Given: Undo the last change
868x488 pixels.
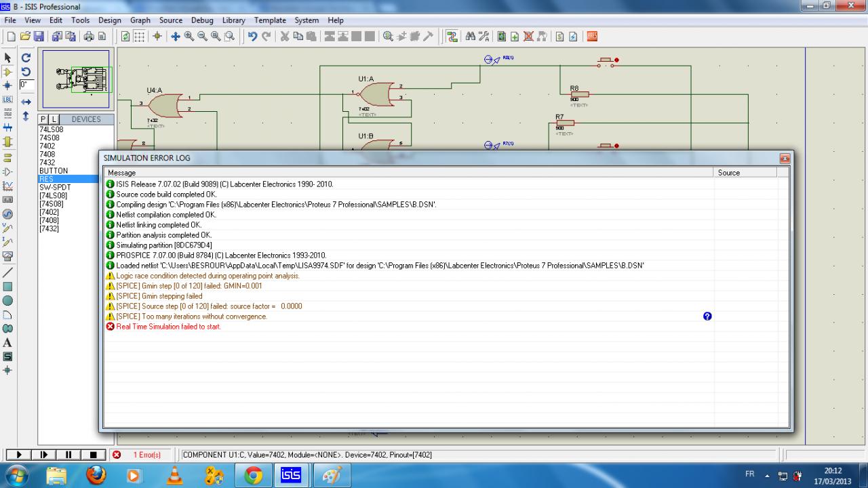Looking at the screenshot, I should [252, 36].
